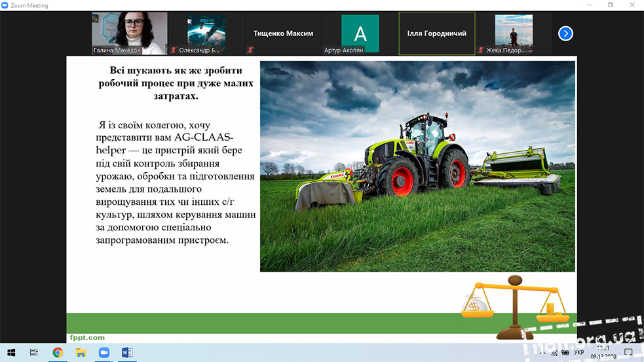Open File Explorer from taskbar
The height and width of the screenshot is (362, 644).
tap(81, 353)
